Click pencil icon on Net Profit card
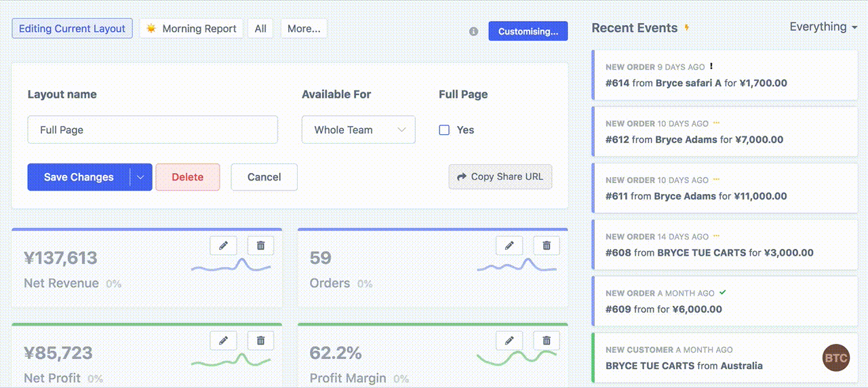 coord(223,341)
